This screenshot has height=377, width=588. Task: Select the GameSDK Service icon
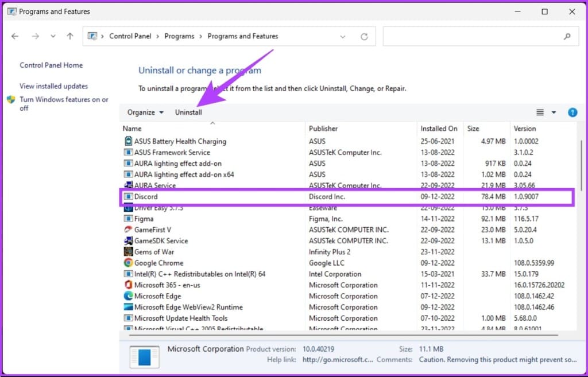click(x=128, y=241)
